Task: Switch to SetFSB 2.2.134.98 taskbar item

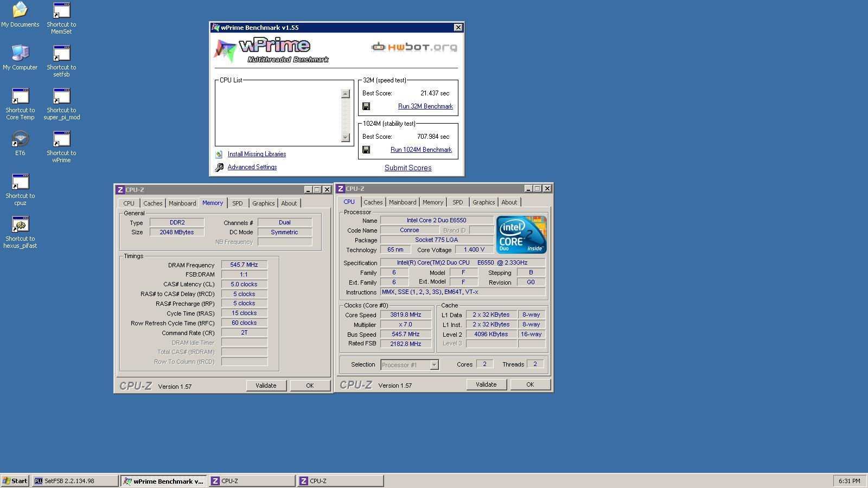Action: point(75,481)
